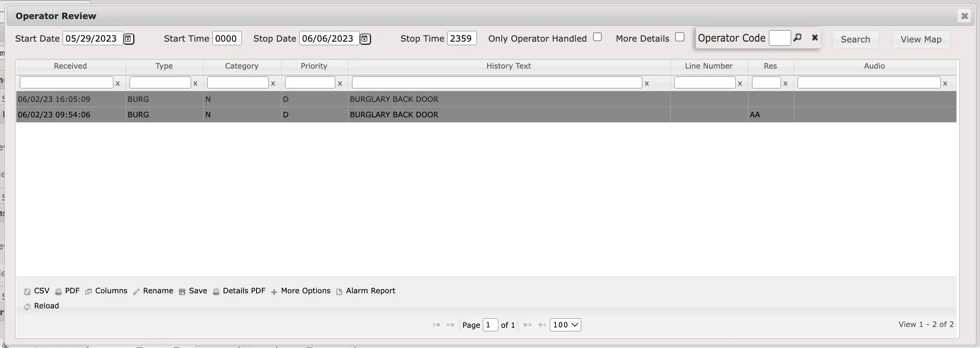Click the Operator Code lookup magnifier icon
Image resolution: width=980 pixels, height=348 pixels.
[x=798, y=38]
